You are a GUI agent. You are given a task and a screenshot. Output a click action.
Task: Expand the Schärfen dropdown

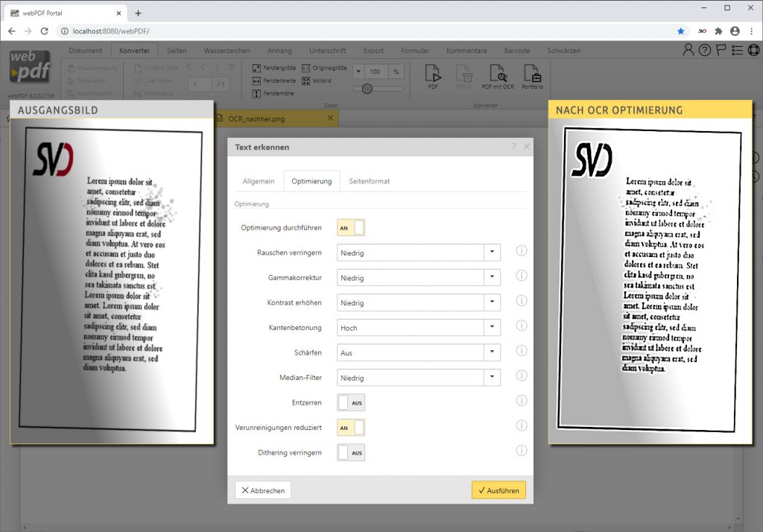tap(418, 352)
